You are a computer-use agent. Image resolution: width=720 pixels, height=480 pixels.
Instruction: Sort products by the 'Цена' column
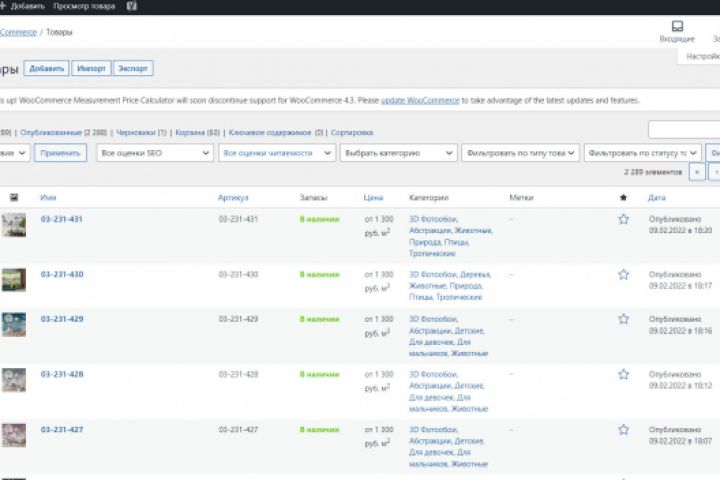point(373,198)
